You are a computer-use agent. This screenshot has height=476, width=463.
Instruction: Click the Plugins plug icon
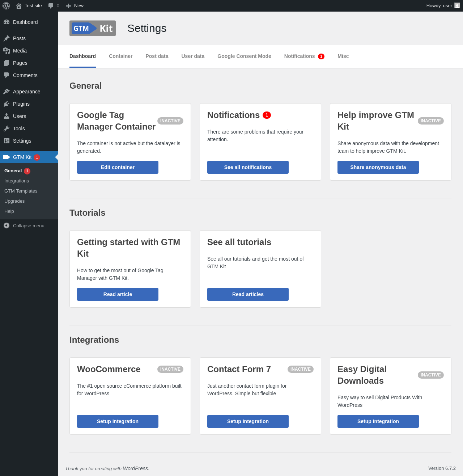tap(7, 104)
